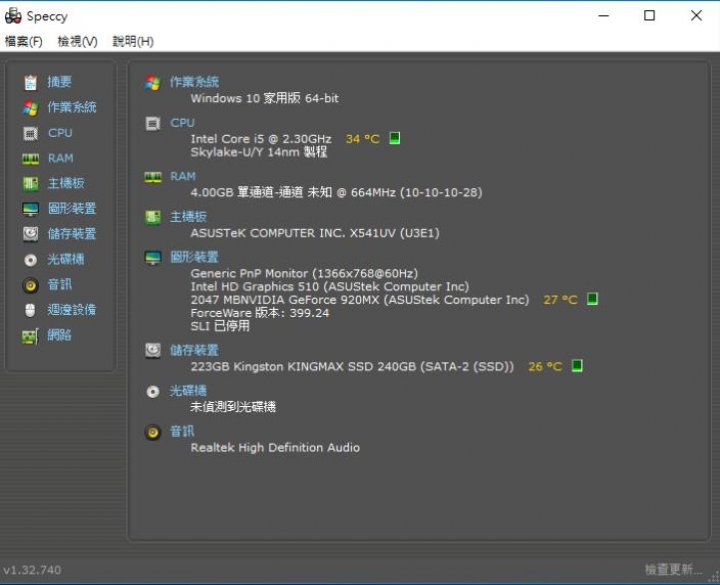
Task: Click the v1.32.740 version text
Action: 32,570
